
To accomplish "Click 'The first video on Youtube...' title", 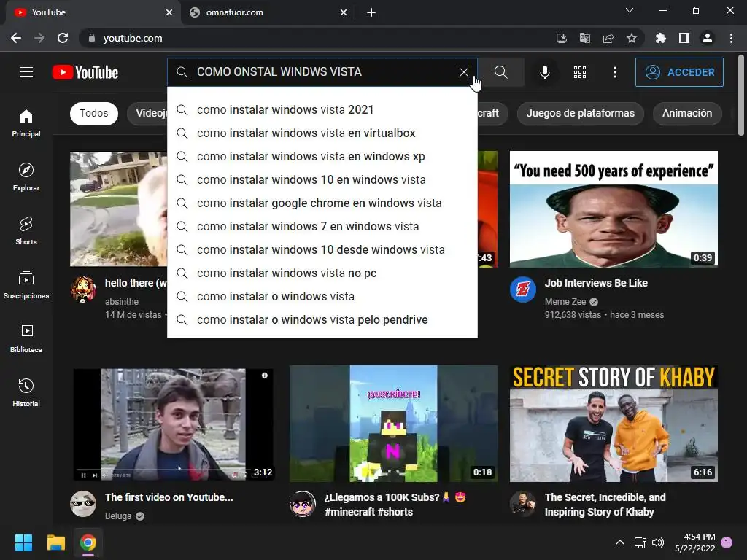I will 169,497.
